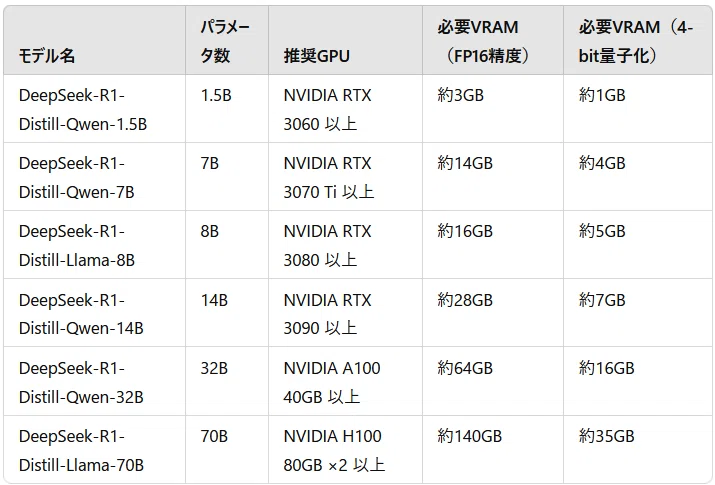This screenshot has width=715, height=485.
Task: Select the 約140GB FP16 VRAM value
Action: [470, 436]
